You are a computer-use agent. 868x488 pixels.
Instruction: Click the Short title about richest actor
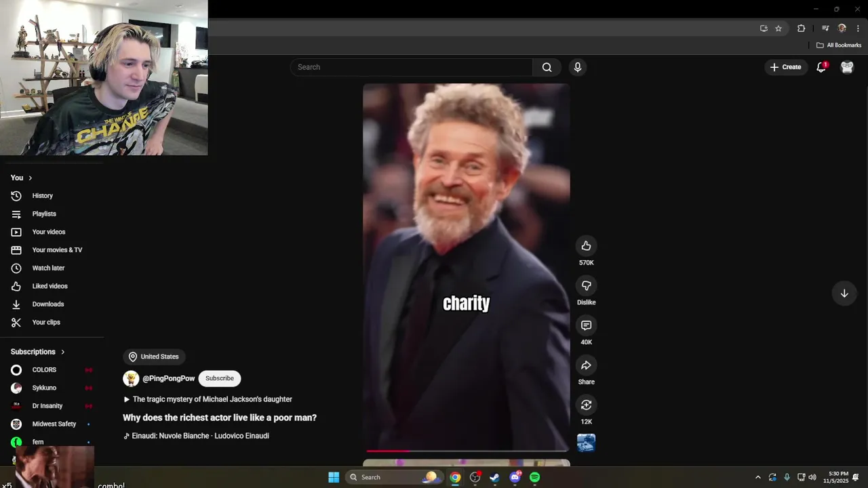[x=220, y=418]
